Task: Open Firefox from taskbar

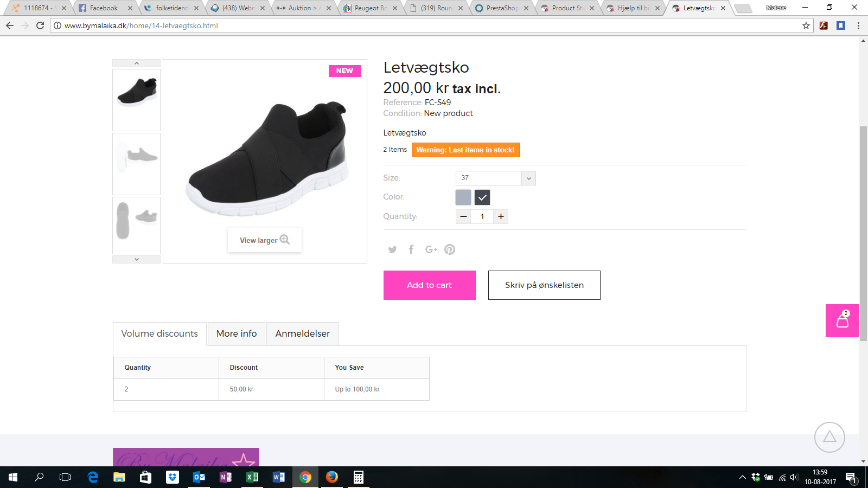Action: (x=332, y=477)
